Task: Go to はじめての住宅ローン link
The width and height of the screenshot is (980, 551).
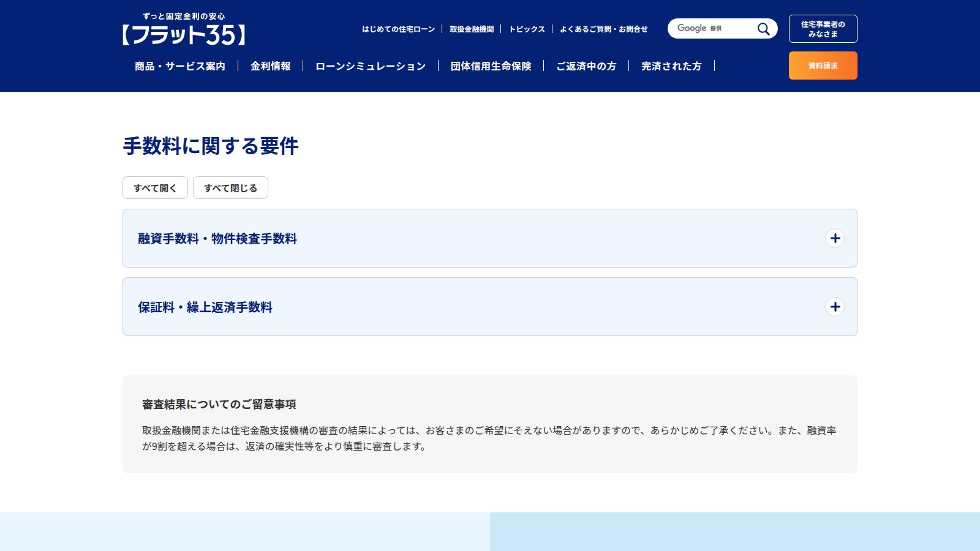Action: click(x=398, y=29)
